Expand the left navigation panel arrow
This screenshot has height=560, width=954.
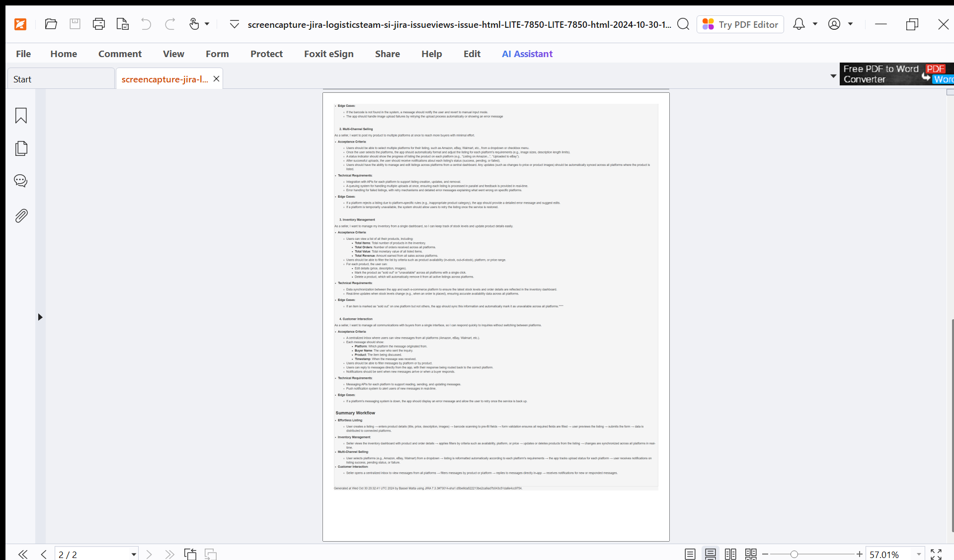tap(40, 317)
